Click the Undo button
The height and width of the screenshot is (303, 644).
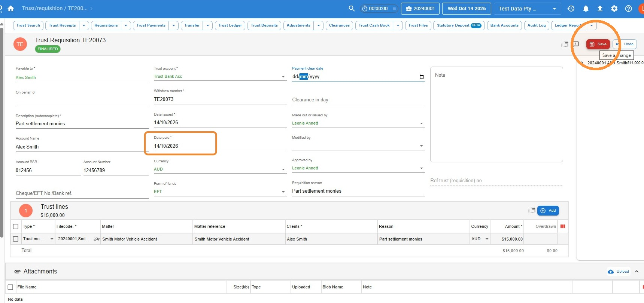(x=625, y=44)
